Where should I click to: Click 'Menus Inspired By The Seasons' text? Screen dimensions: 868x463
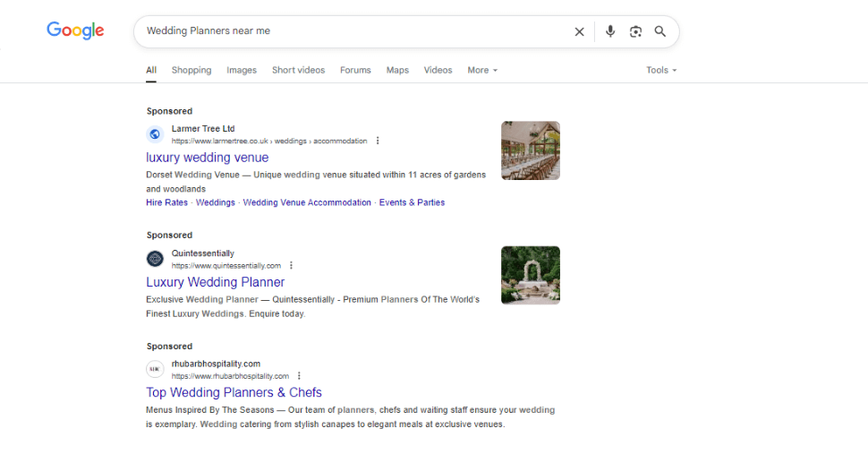point(209,410)
